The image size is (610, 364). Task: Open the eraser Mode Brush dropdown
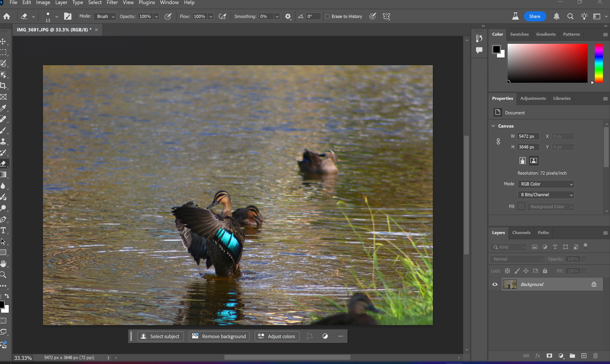(105, 16)
